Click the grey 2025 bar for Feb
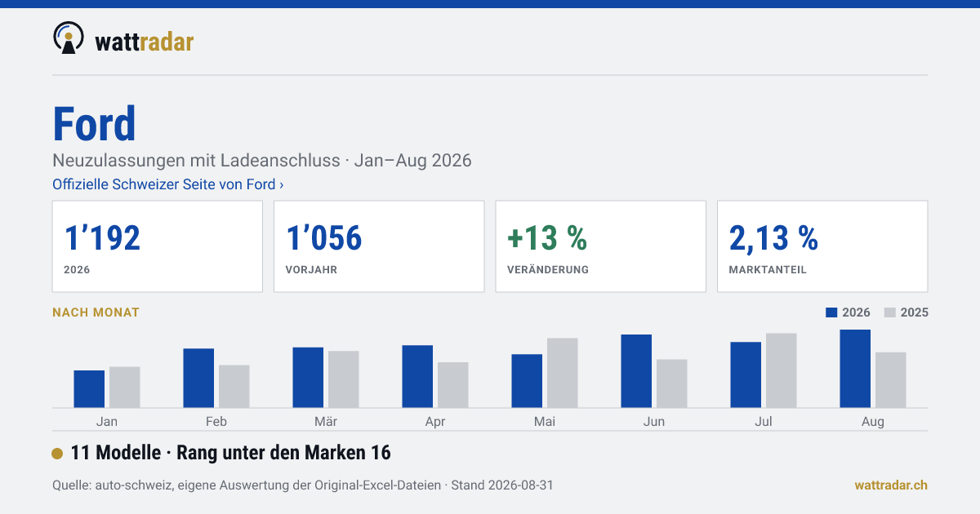The image size is (980, 514). [x=234, y=387]
